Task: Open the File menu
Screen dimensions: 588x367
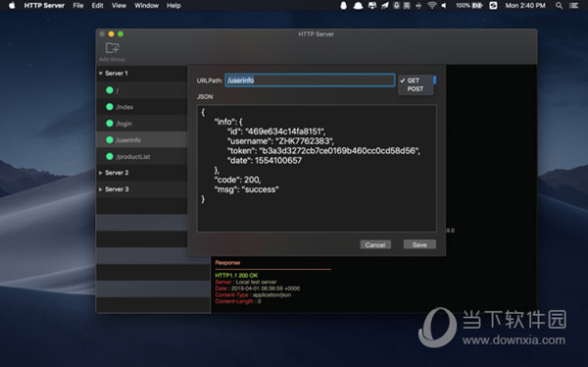Action: click(x=78, y=5)
